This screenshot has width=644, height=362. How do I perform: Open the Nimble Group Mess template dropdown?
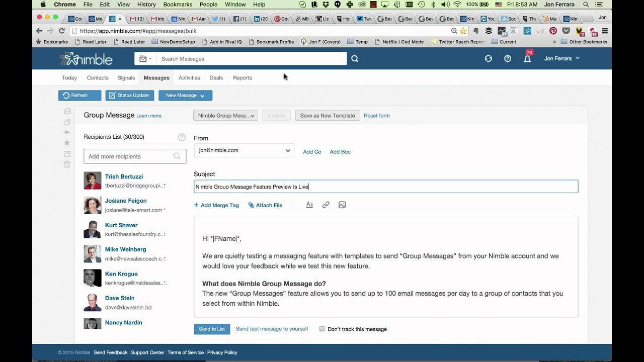225,115
